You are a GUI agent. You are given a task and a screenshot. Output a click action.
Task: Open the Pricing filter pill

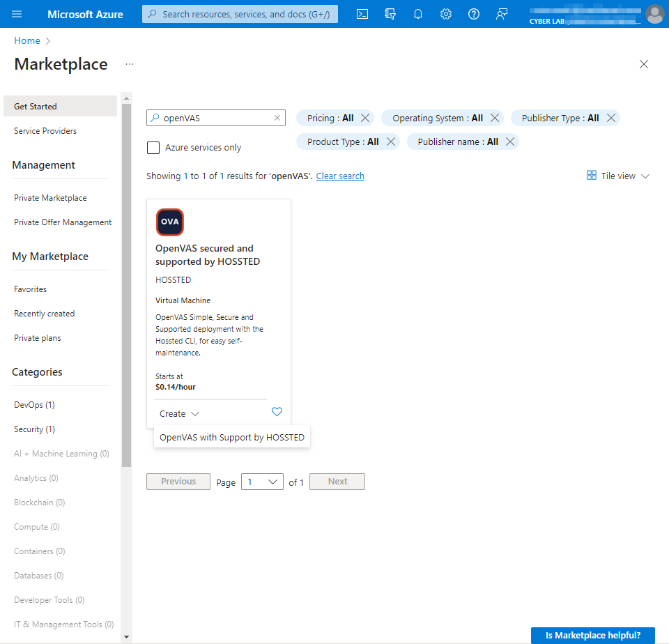coord(330,118)
